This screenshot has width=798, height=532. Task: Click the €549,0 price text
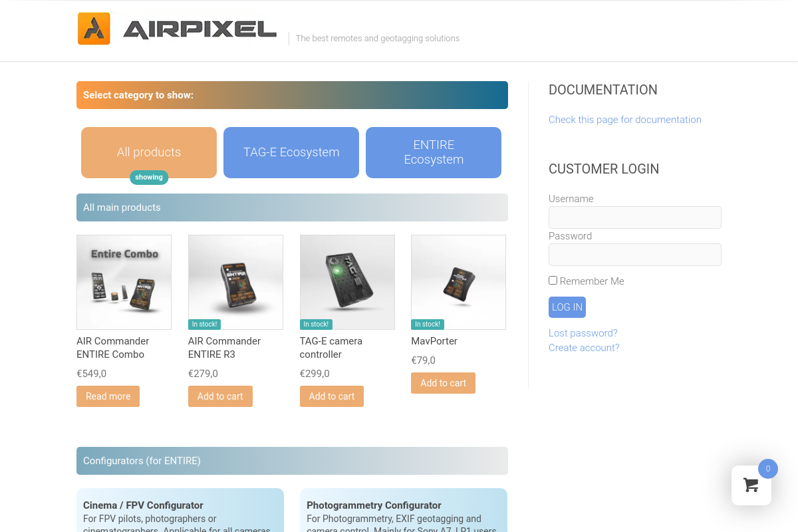tap(91, 374)
